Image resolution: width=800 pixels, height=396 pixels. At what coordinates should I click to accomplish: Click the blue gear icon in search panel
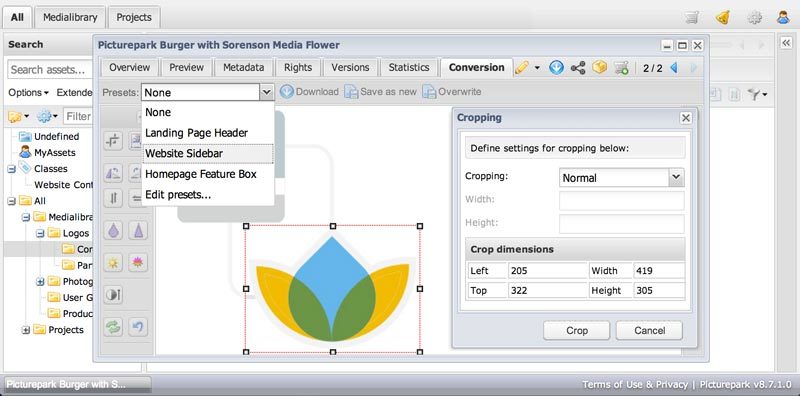44,117
